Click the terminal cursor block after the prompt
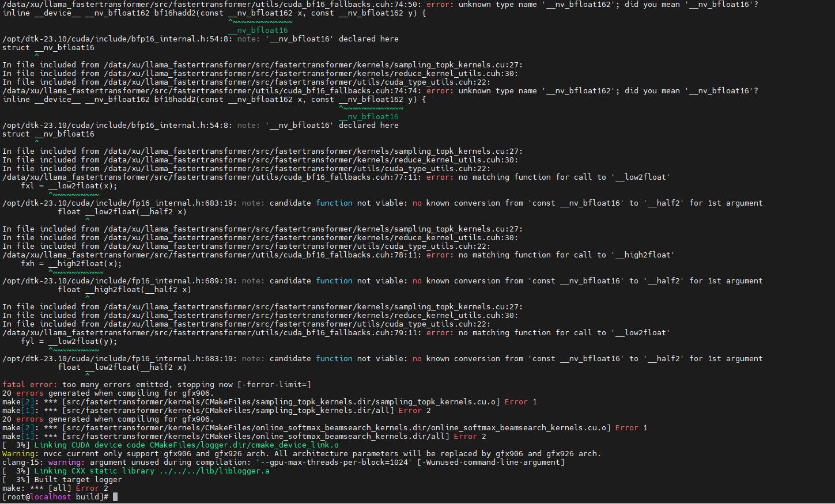This screenshot has width=835, height=504. (115, 497)
